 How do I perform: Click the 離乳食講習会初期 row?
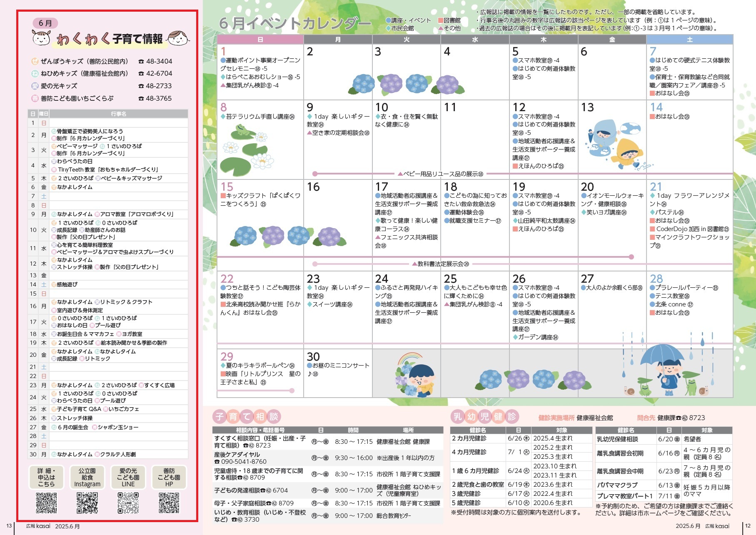[x=664, y=453]
